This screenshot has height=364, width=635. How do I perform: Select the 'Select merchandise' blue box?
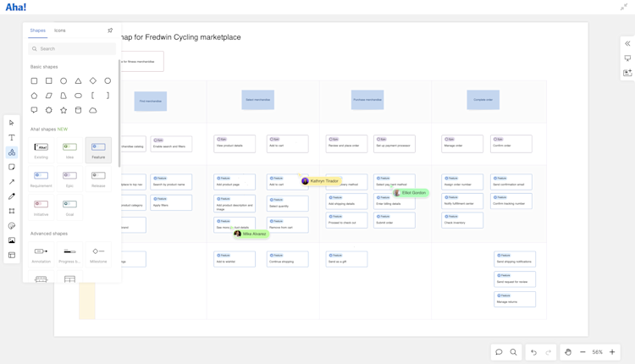pyautogui.click(x=258, y=100)
